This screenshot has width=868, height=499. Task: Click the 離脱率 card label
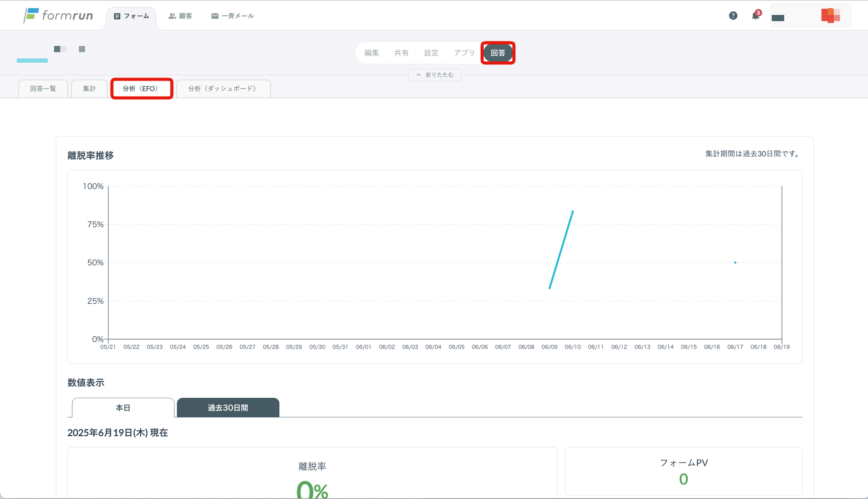(x=312, y=466)
